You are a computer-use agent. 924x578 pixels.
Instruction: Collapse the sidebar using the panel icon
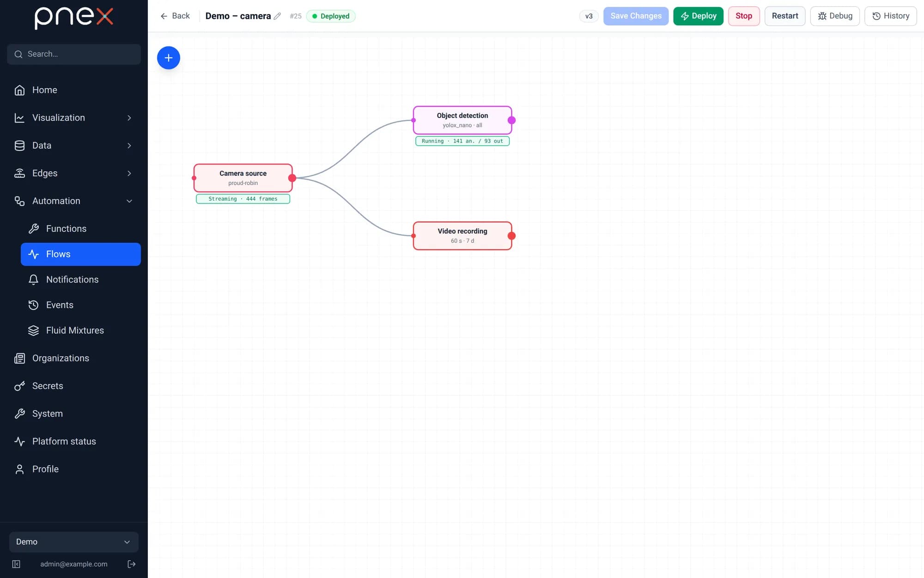[x=16, y=564]
